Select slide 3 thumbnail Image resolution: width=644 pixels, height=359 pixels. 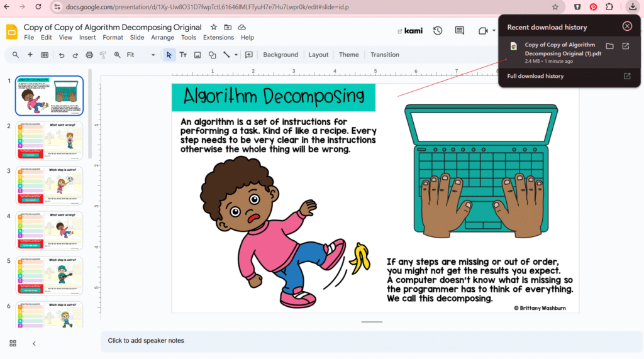49,185
